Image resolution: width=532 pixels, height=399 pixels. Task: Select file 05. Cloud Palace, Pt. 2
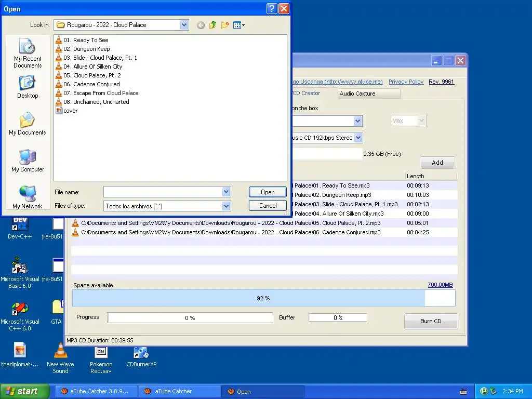[88, 75]
